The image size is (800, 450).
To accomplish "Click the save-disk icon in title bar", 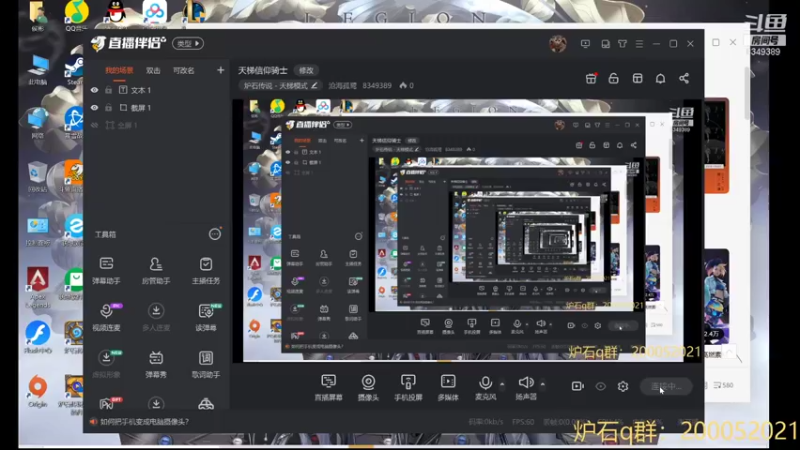I will pyautogui.click(x=605, y=44).
